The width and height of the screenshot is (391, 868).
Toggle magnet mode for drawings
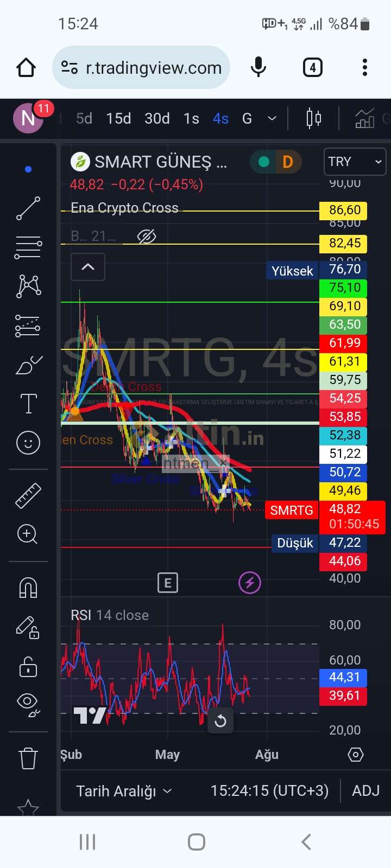(x=28, y=588)
